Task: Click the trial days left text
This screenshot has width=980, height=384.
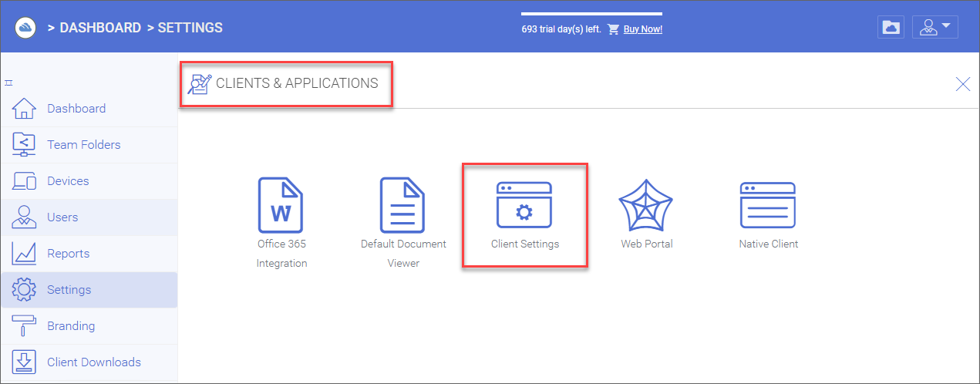Action: (x=561, y=29)
